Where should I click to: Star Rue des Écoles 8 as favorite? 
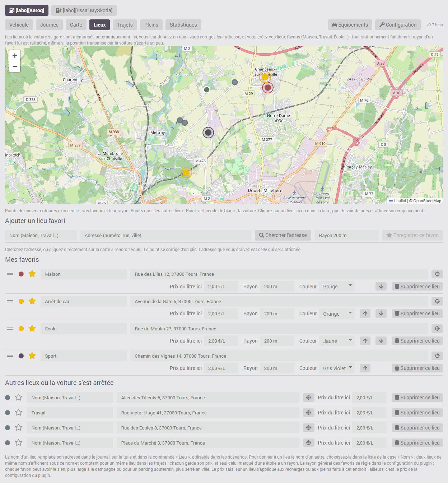[19, 428]
